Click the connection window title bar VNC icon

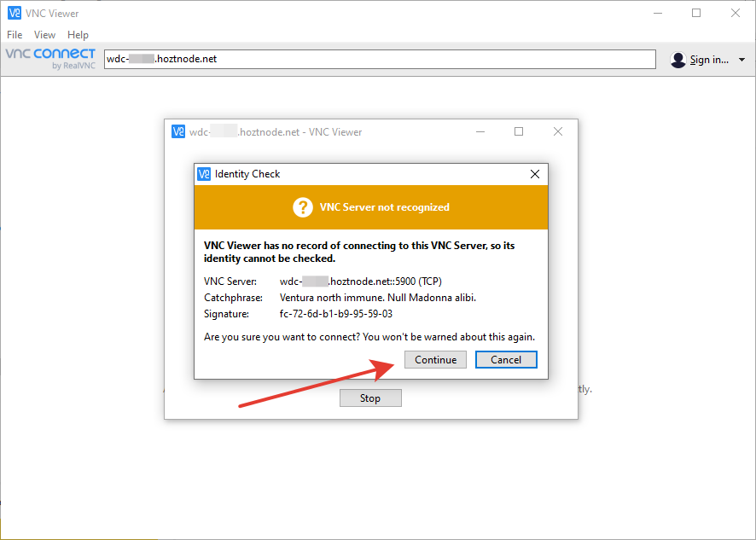click(x=178, y=131)
